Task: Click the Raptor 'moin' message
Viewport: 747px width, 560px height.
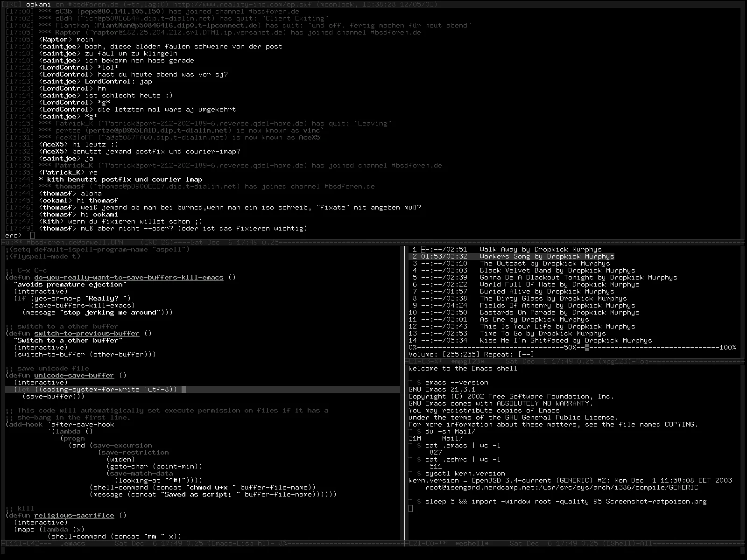Action: pyautogui.click(x=66, y=39)
